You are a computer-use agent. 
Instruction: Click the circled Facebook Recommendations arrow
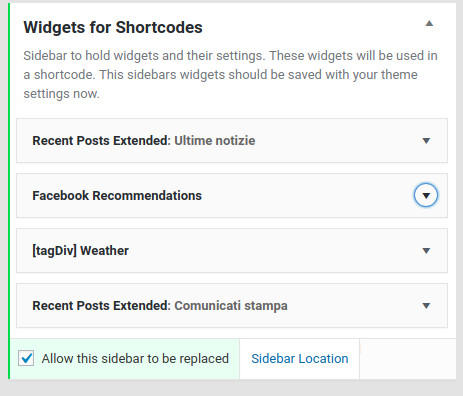tap(426, 195)
